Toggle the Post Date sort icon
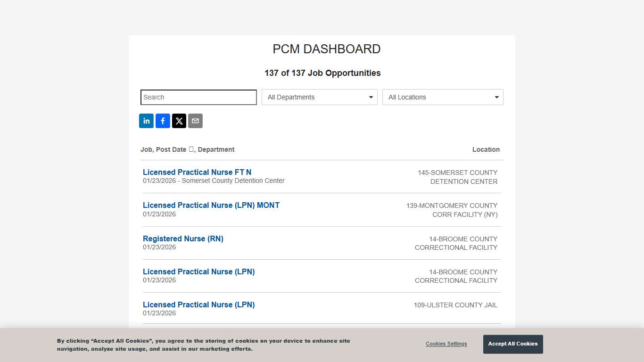 click(x=191, y=149)
